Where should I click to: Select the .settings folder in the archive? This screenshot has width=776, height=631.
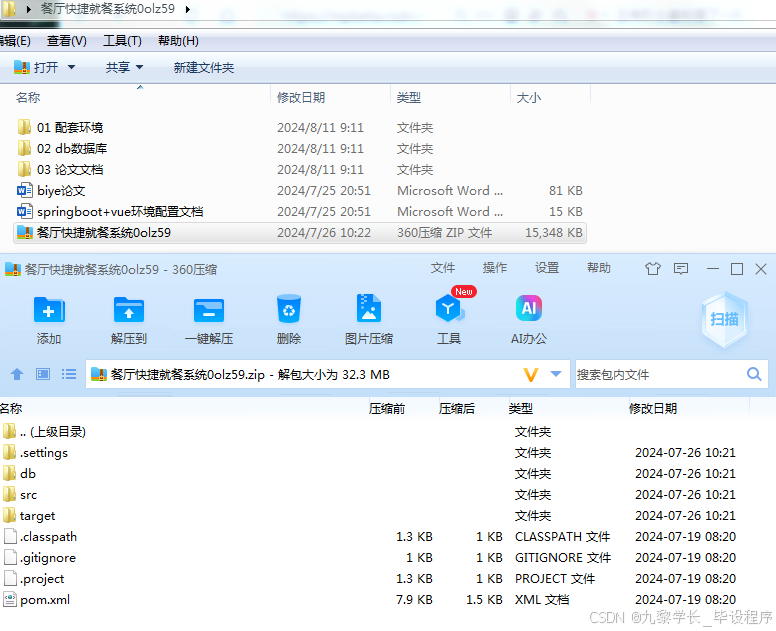(35, 452)
